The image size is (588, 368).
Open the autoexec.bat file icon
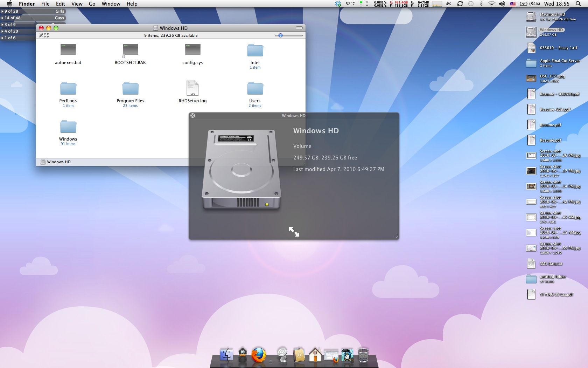click(68, 50)
